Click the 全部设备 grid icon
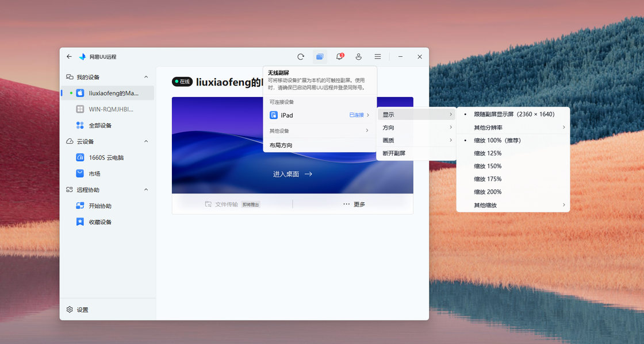 (x=80, y=125)
